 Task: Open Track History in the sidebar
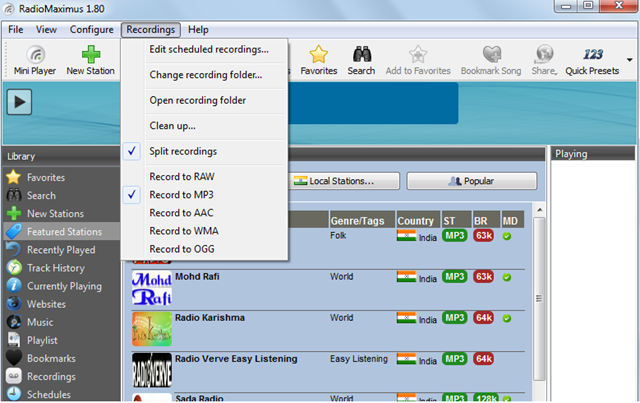click(62, 268)
